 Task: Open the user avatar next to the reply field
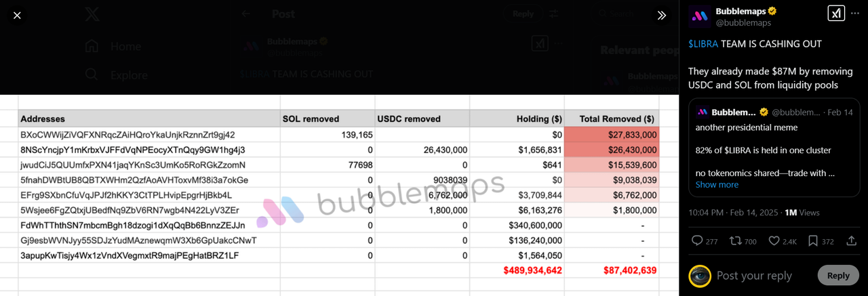point(700,276)
